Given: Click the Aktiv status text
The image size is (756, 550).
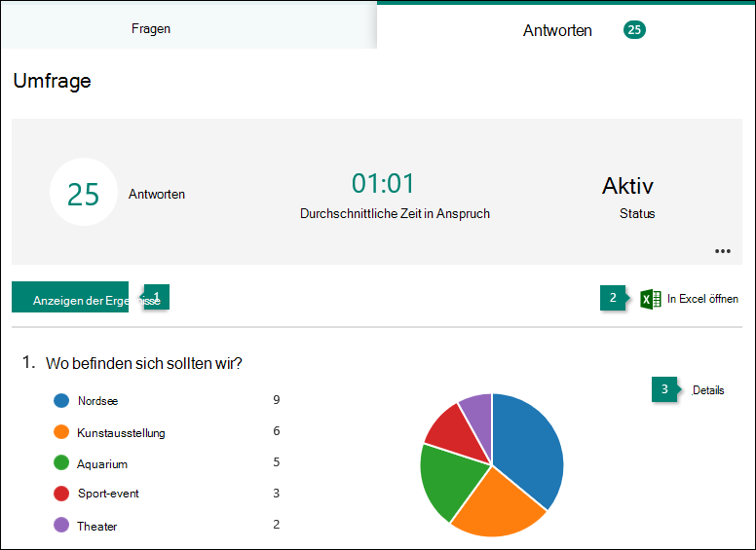Looking at the screenshot, I should (x=627, y=186).
